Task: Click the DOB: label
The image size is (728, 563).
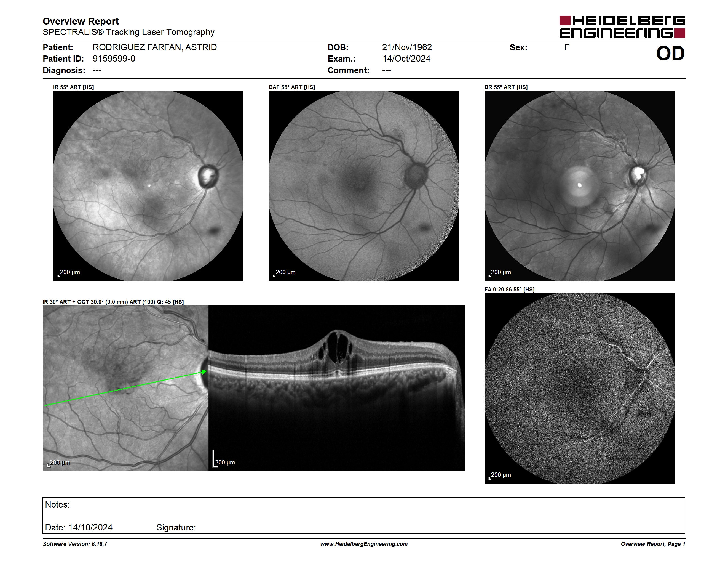Action: 338,47
